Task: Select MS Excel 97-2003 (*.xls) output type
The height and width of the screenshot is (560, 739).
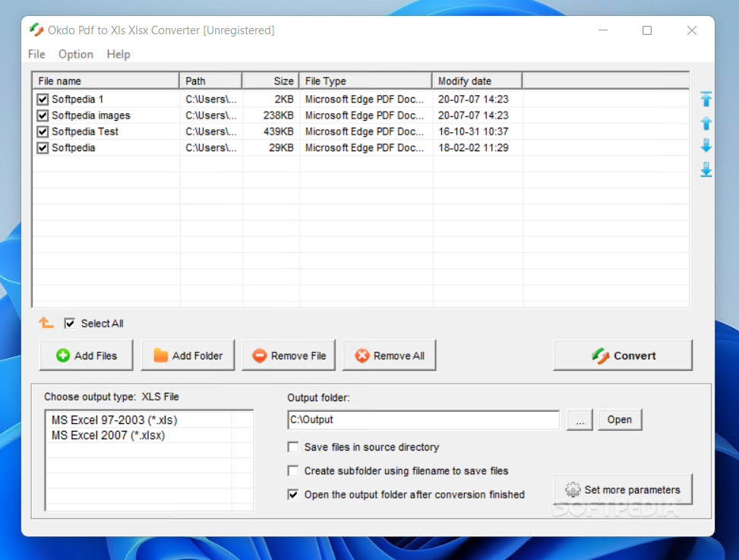Action: (x=115, y=419)
